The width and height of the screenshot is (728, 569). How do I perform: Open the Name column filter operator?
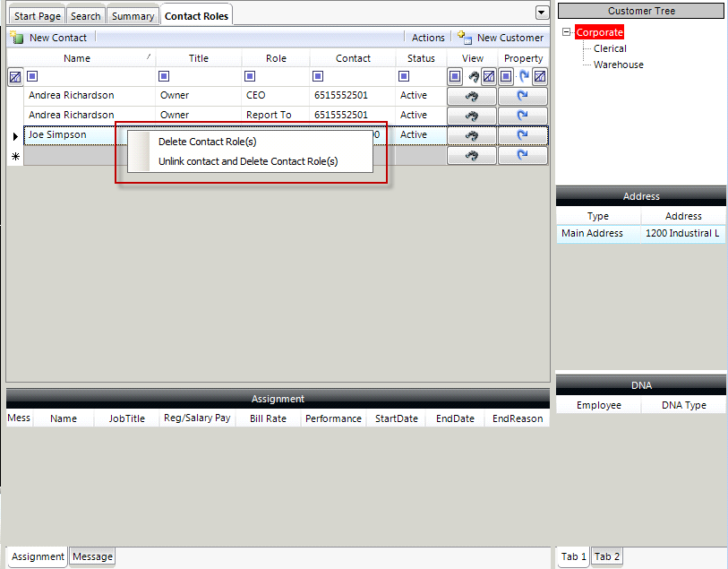32,76
